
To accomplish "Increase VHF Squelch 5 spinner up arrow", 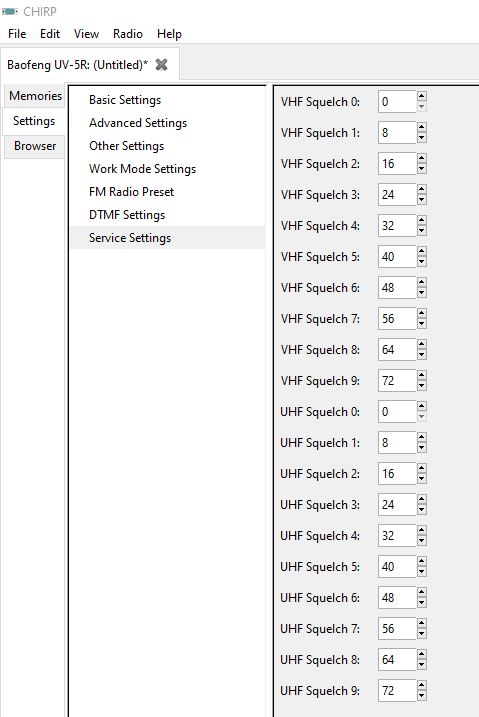I will tap(422, 251).
